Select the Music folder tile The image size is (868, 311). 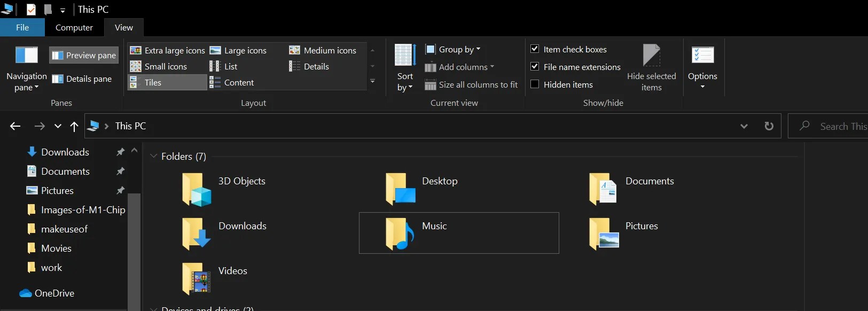click(x=459, y=233)
